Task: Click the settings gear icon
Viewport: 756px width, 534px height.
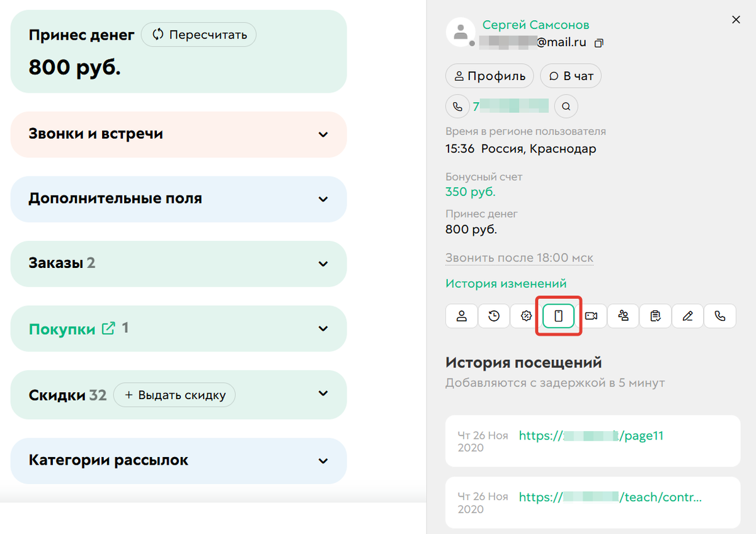Action: 526,316
